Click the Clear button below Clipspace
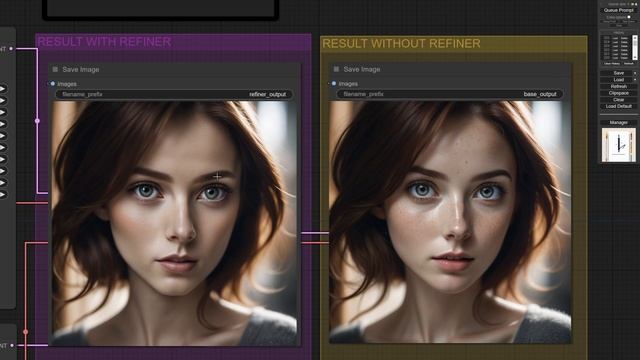 [x=619, y=100]
